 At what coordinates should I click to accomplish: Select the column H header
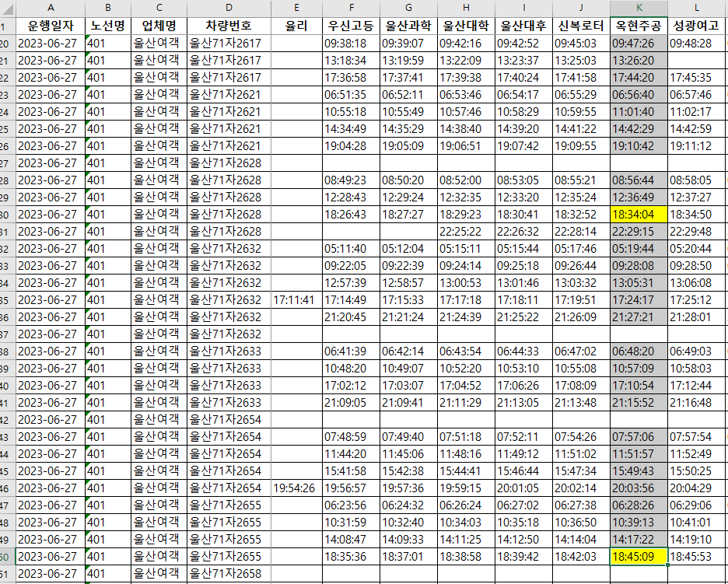click(x=464, y=8)
